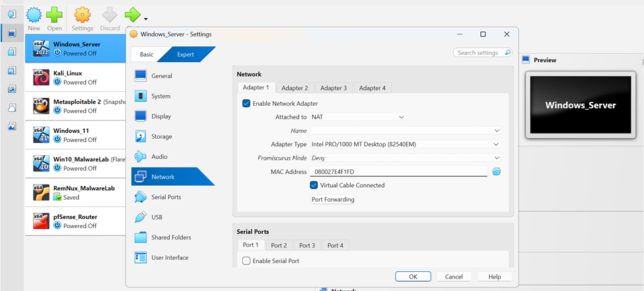Select the Adapter 1 tab
This screenshot has height=291, width=644.
tap(256, 87)
